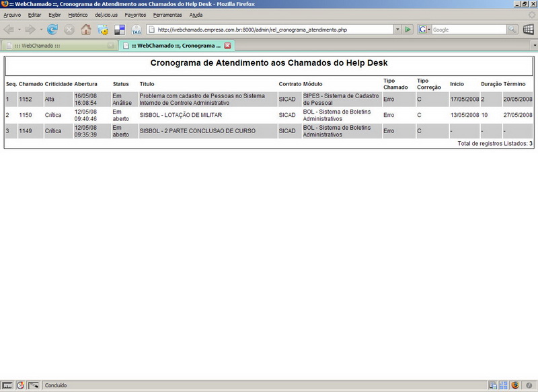538x392 pixels.
Task: Open the URL history dropdown arrow
Action: (x=397, y=30)
